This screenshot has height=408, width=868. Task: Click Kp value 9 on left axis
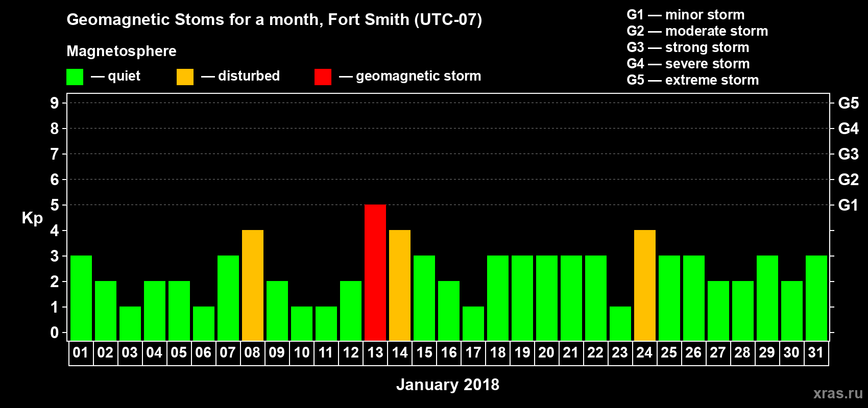click(55, 103)
